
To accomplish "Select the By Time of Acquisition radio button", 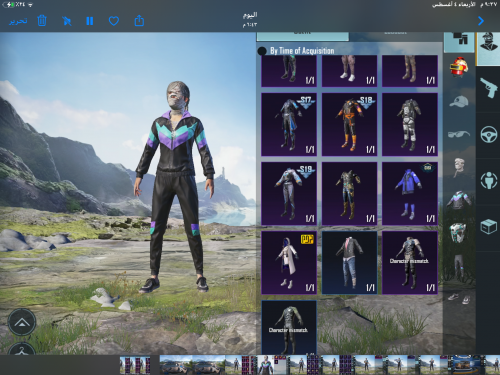I will 262,51.
